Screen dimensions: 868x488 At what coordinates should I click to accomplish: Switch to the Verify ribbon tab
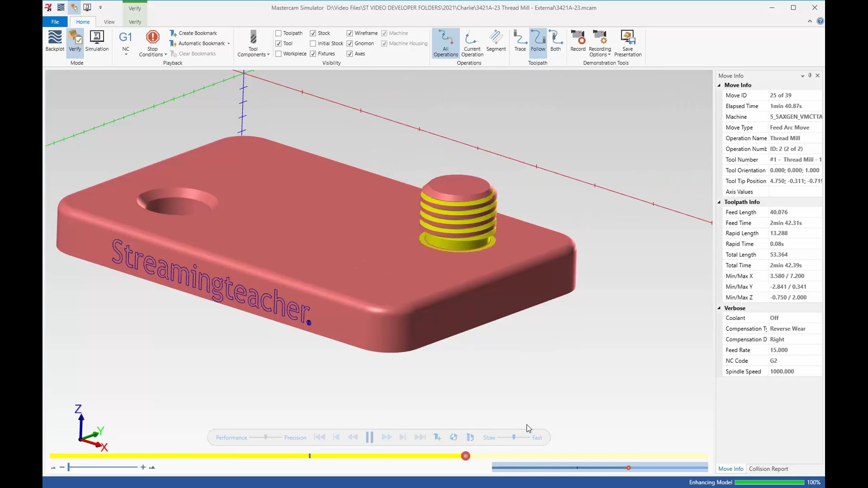click(133, 21)
